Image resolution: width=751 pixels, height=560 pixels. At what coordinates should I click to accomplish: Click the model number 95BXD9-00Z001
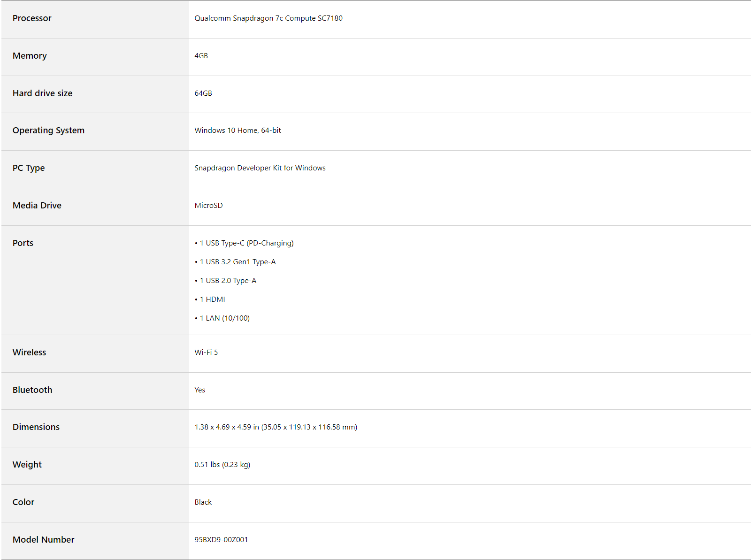(221, 540)
